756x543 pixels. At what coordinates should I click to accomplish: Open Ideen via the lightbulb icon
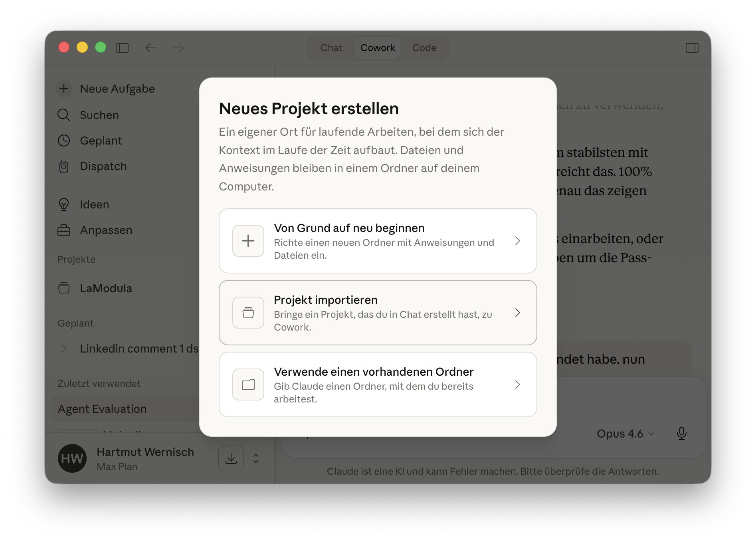tap(64, 204)
